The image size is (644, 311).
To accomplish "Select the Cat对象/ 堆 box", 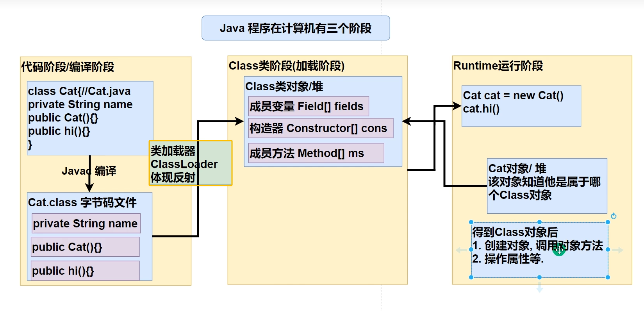I will tap(547, 186).
